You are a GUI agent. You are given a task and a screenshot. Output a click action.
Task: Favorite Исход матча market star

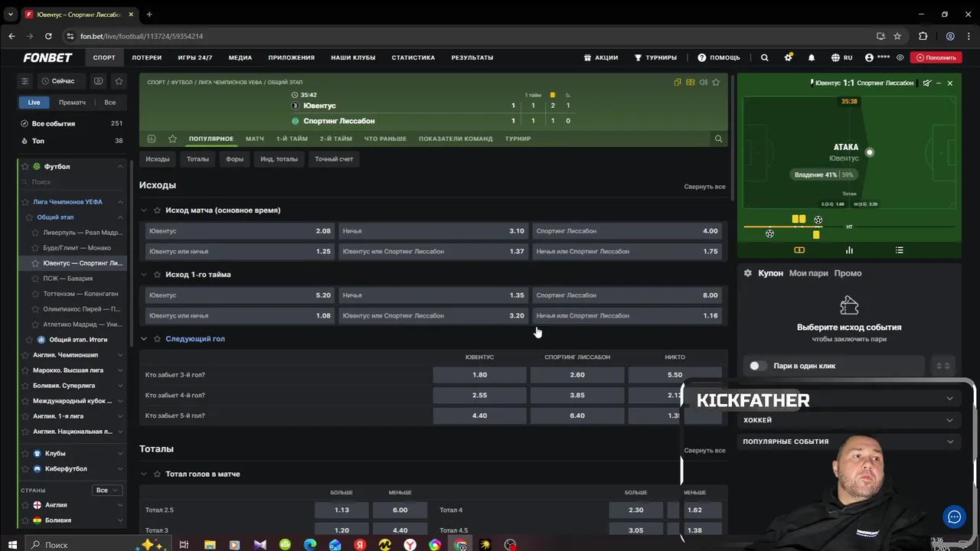point(157,210)
